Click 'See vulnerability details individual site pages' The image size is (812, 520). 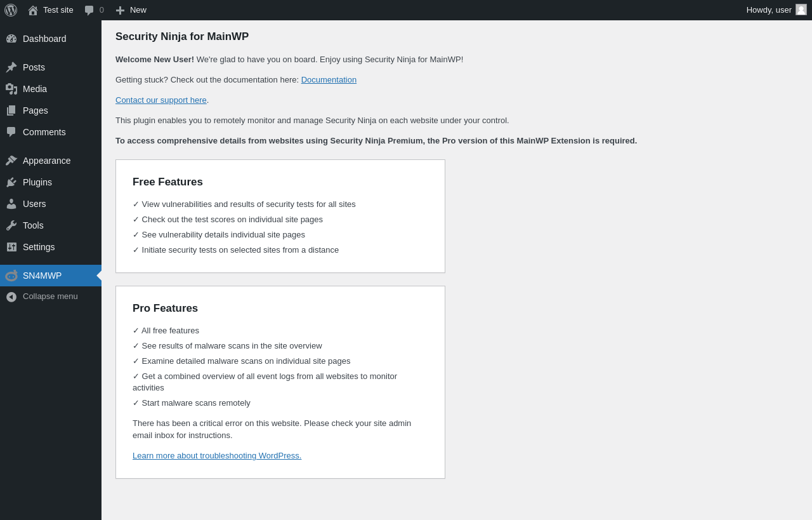pos(219,235)
